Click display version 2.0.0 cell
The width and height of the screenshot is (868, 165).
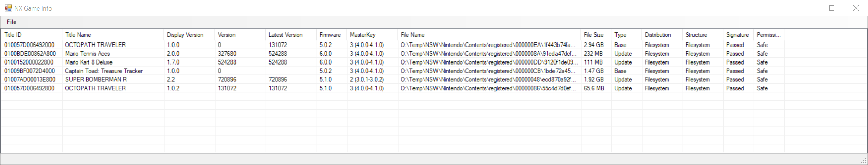pos(173,54)
